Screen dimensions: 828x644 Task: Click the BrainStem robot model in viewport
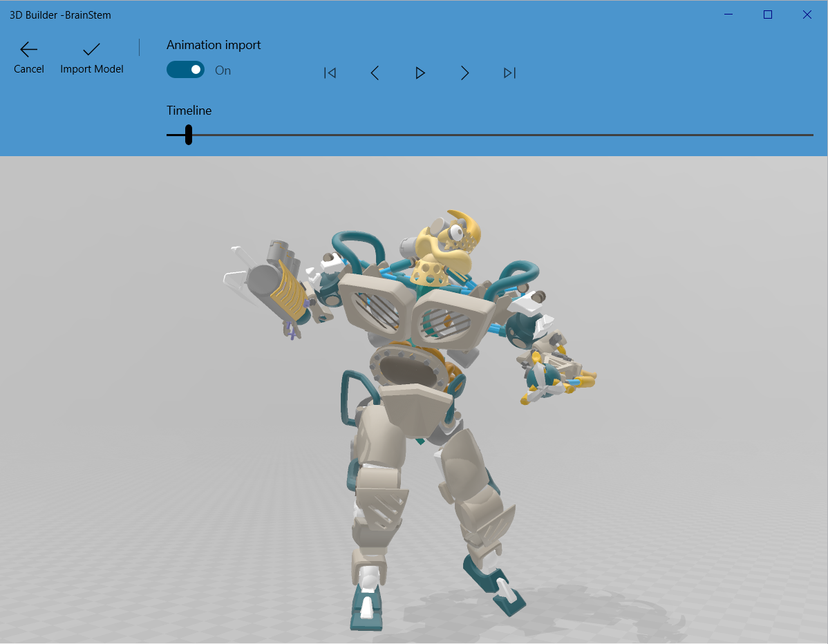coord(412,412)
